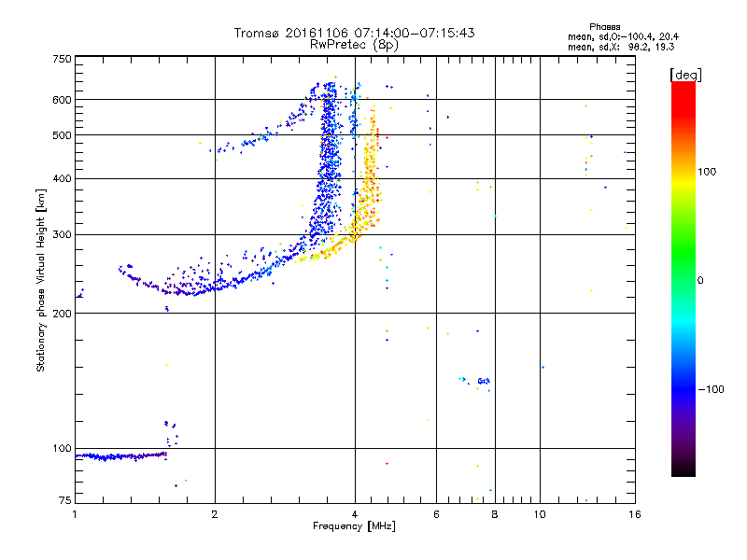Viewport: 747px width, 560px height.
Task: Click the x-axis tick label '8'
Action: tap(495, 514)
